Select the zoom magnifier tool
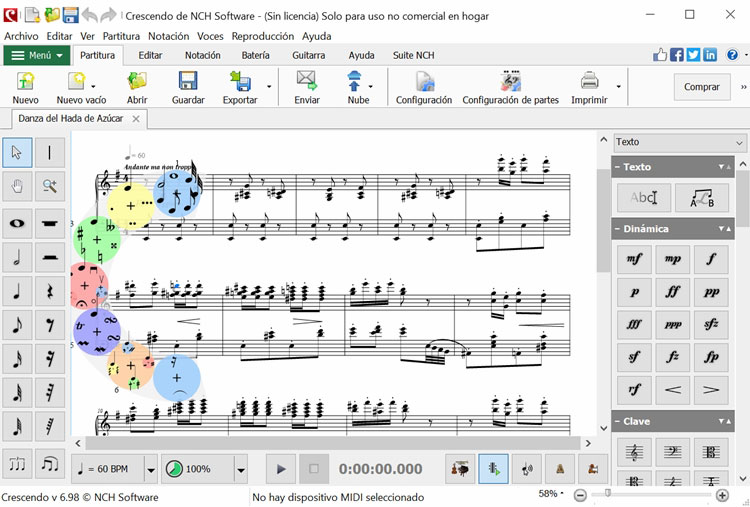Viewport: 750px width, 507px height. (50, 186)
